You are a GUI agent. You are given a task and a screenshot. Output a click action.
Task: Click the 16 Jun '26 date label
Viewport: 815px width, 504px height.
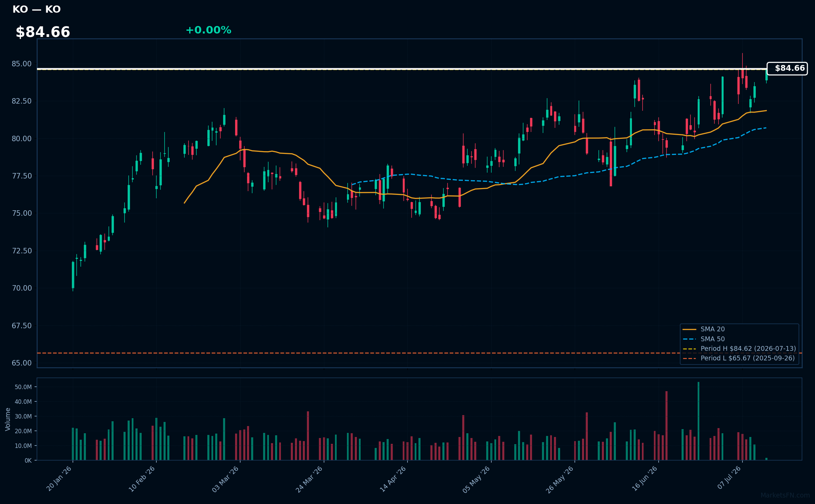click(644, 479)
